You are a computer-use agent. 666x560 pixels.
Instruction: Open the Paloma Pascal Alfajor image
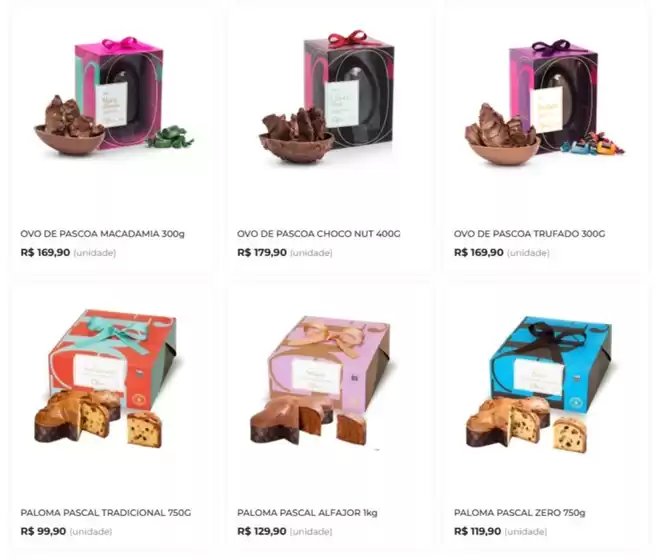321,380
